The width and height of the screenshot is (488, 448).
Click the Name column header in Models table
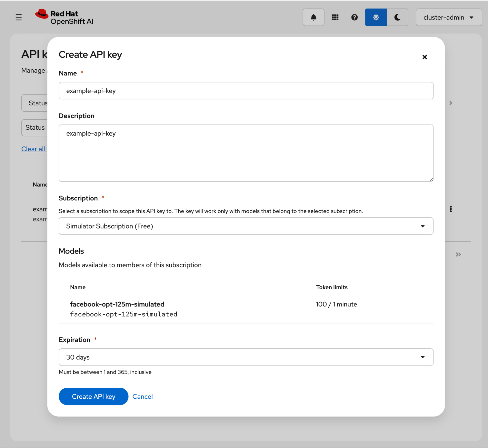pyautogui.click(x=78, y=287)
